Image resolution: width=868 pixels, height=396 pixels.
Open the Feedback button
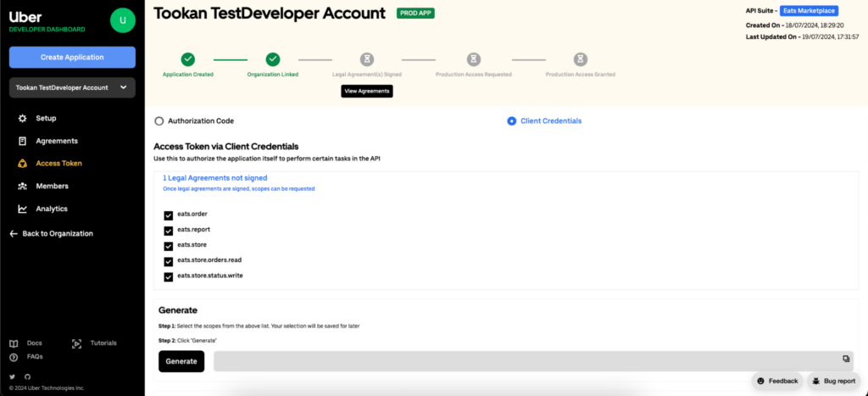click(777, 381)
